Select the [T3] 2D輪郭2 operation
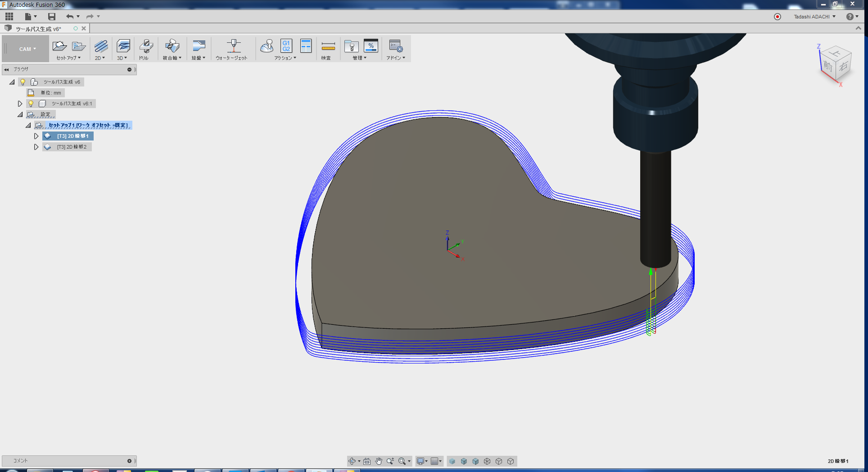This screenshot has height=472, width=868. pyautogui.click(x=73, y=146)
